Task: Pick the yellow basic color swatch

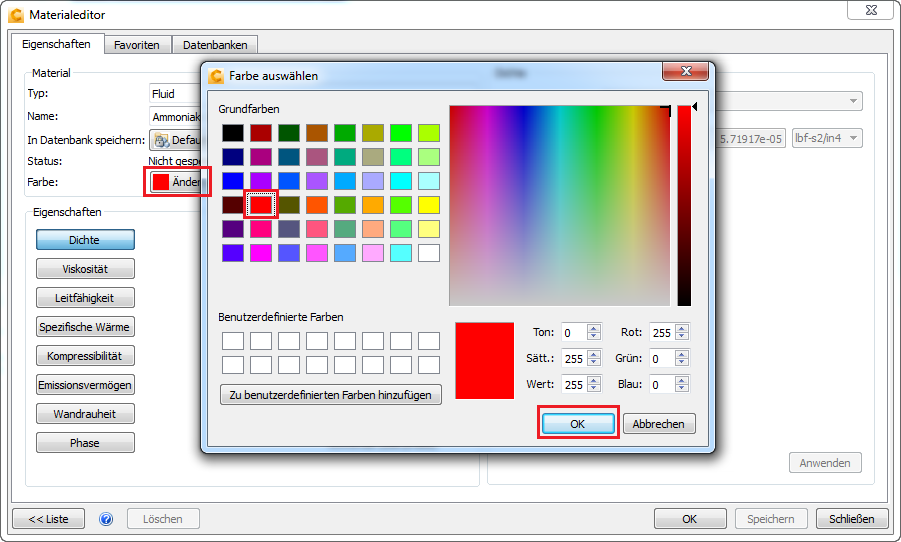Action: pos(429,205)
